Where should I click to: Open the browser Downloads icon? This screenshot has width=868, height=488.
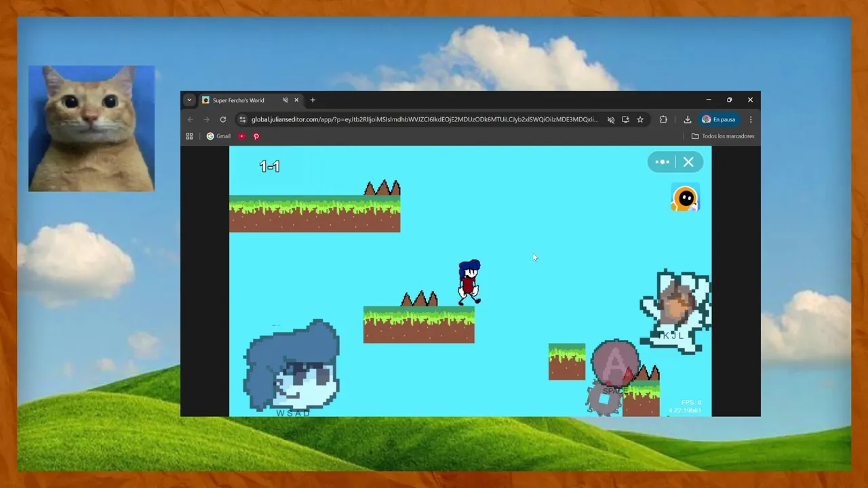[x=687, y=119]
